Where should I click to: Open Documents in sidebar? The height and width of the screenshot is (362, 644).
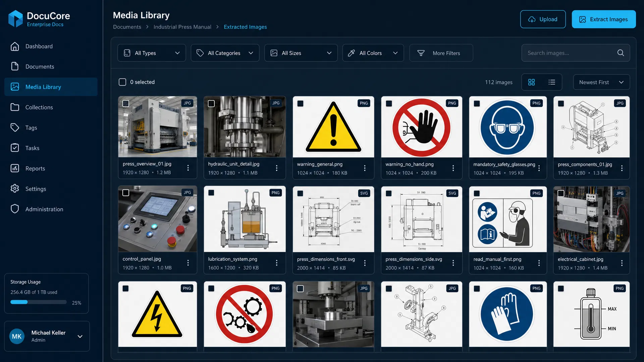tap(51, 66)
